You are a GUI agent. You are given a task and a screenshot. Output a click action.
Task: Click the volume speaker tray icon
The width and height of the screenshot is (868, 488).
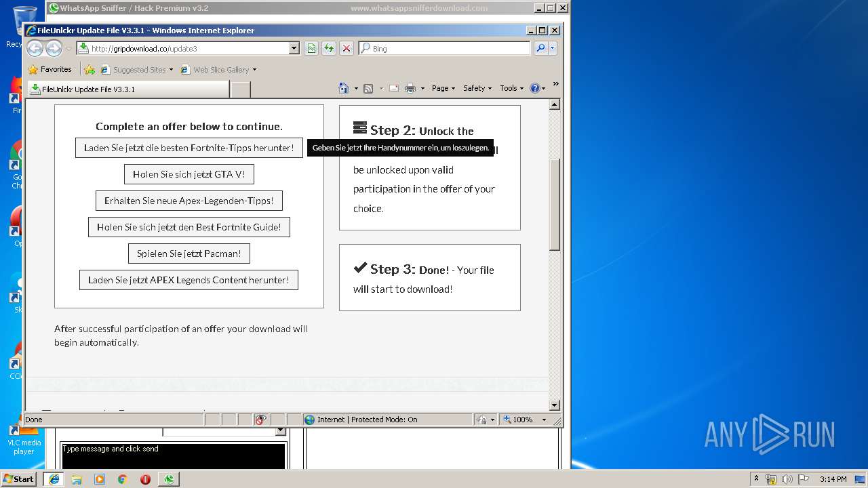click(x=787, y=479)
